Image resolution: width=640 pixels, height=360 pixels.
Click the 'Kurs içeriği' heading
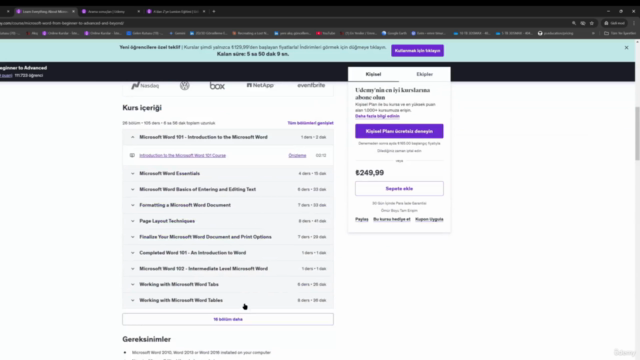point(142,108)
